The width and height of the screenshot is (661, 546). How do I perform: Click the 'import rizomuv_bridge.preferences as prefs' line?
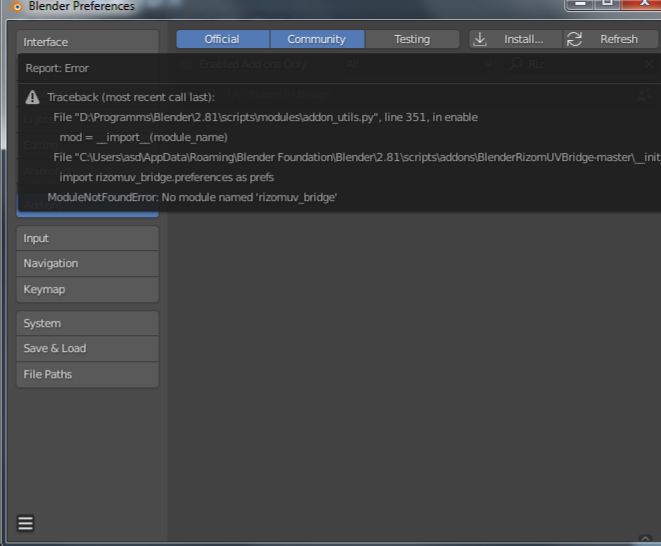(x=167, y=178)
